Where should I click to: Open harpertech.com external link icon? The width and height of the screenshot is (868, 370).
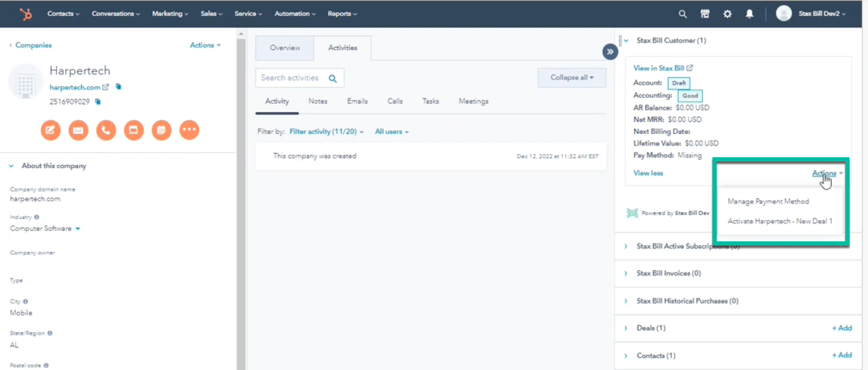[x=106, y=87]
